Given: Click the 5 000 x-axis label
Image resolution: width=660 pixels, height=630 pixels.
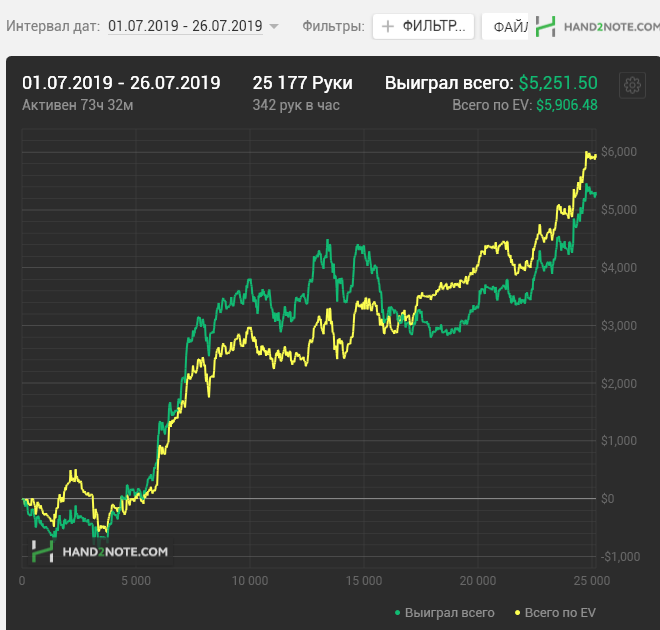Looking at the screenshot, I should pyautogui.click(x=136, y=581).
